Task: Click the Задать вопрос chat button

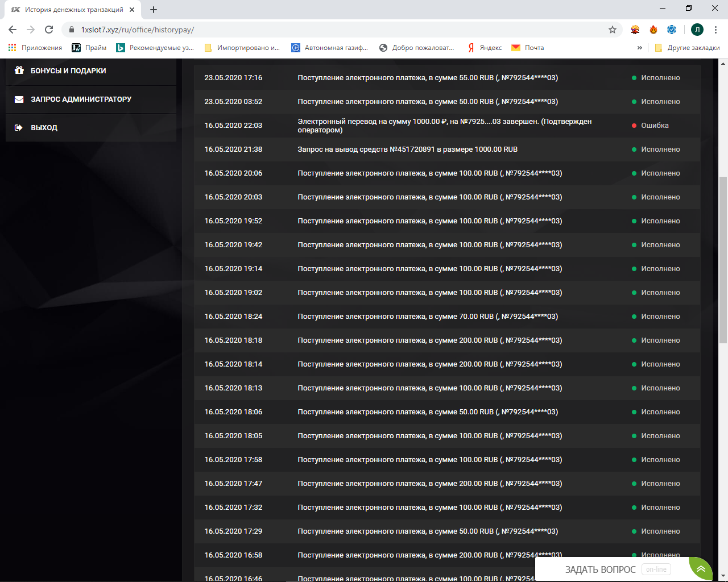Action: point(611,569)
